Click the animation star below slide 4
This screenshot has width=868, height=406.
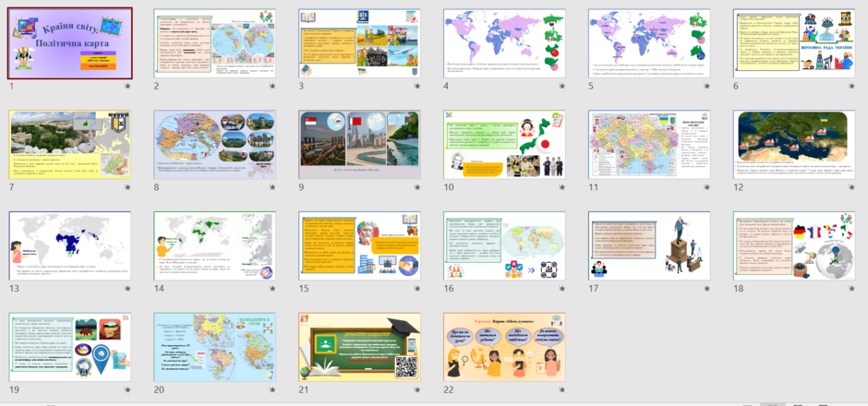(x=561, y=86)
